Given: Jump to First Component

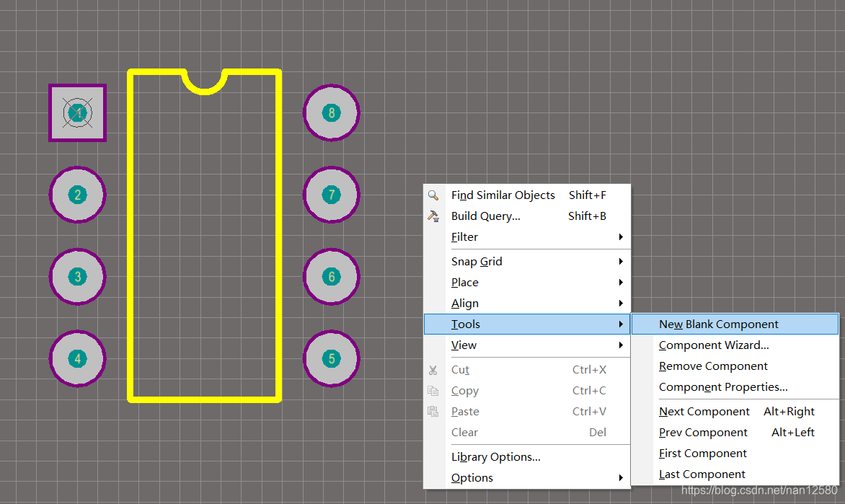Looking at the screenshot, I should [x=735, y=454].
